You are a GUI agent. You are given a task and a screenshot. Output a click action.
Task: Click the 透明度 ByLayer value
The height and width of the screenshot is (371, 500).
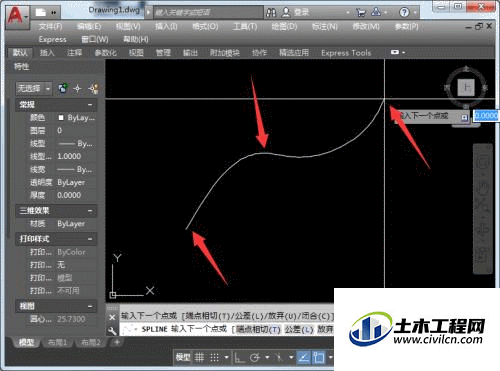tap(71, 182)
